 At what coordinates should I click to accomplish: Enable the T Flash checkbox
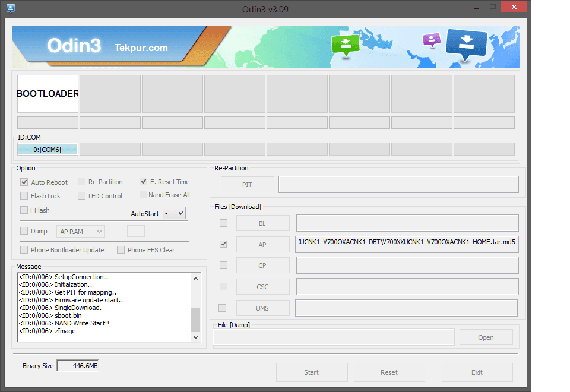pos(24,210)
